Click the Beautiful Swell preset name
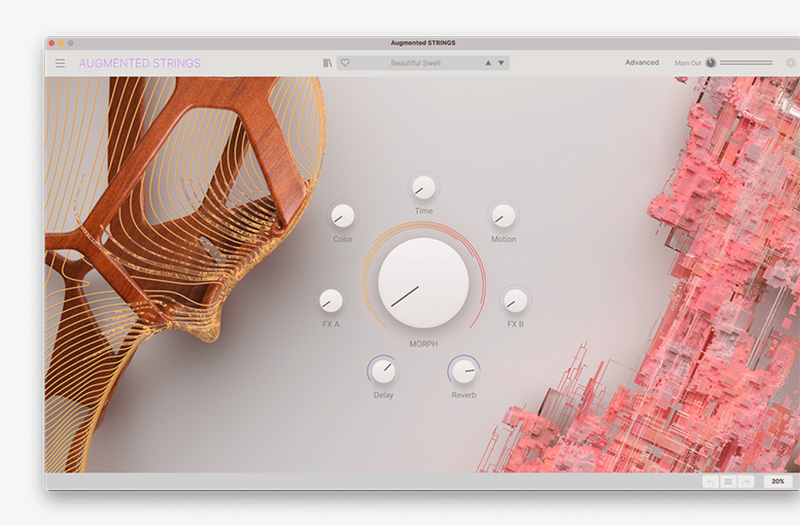Screen dimensions: 800x526 click(415, 63)
